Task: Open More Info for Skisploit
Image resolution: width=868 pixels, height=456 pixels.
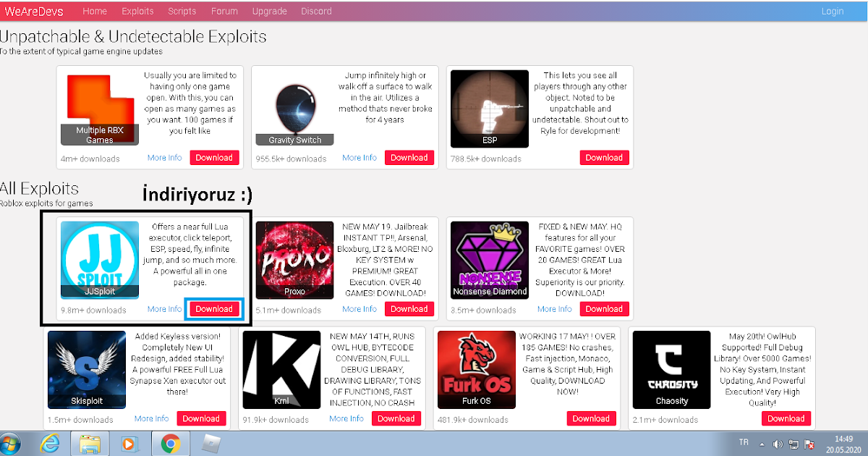Action: [x=152, y=418]
